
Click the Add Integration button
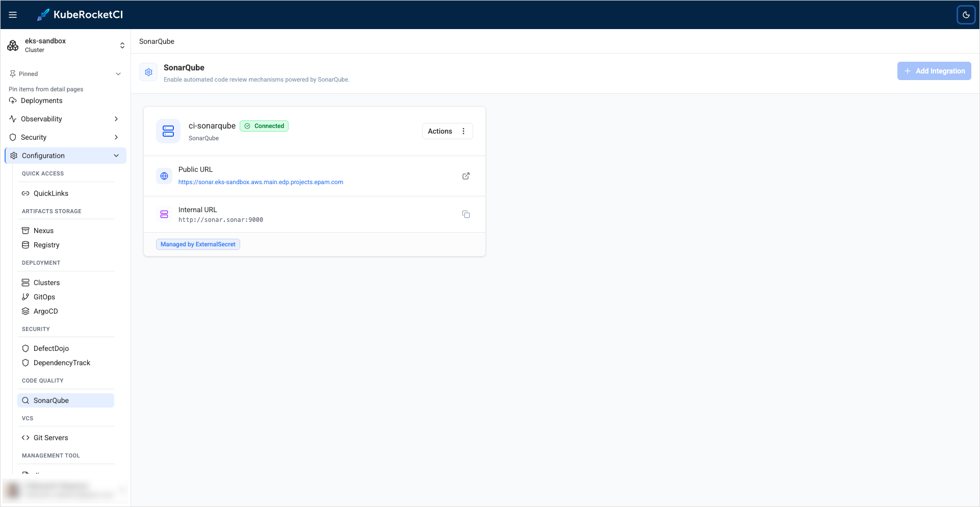click(x=934, y=70)
